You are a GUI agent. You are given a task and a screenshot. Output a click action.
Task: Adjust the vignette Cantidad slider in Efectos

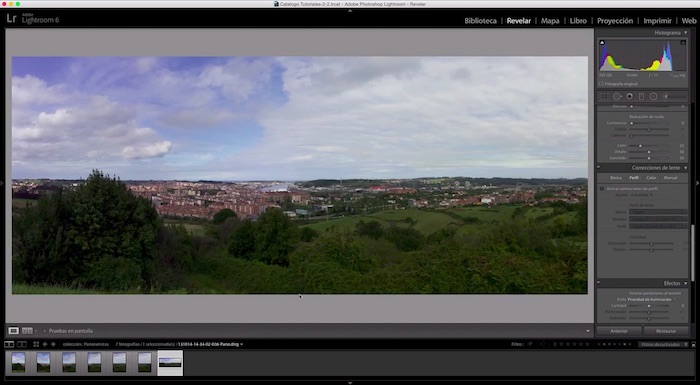(x=649, y=306)
